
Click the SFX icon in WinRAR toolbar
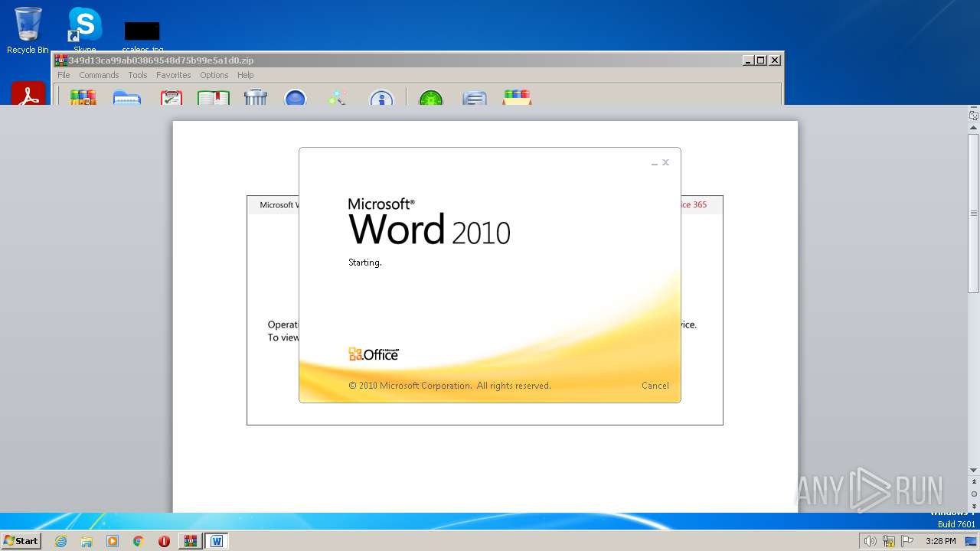coord(517,97)
